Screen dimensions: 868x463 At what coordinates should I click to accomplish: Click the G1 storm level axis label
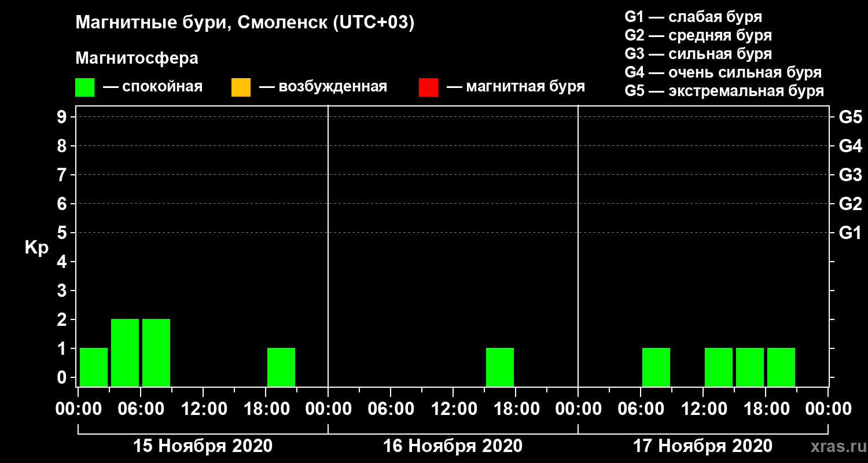click(850, 233)
